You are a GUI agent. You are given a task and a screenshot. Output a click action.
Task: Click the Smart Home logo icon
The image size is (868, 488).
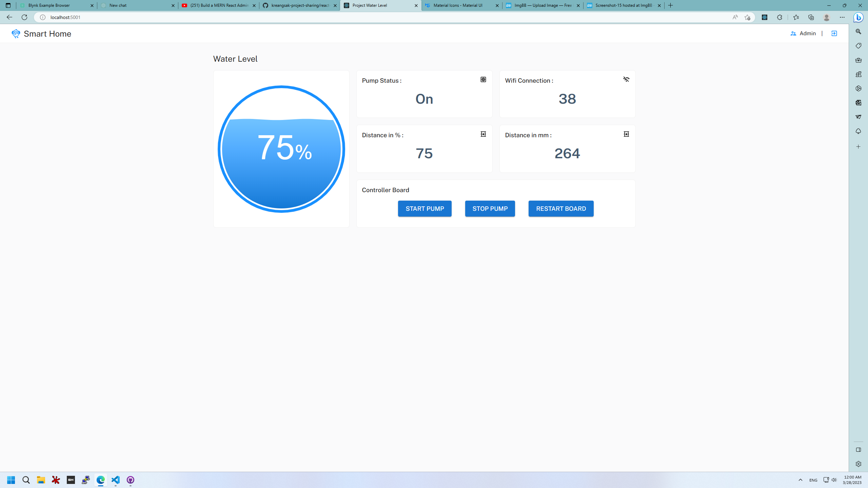pos(16,34)
